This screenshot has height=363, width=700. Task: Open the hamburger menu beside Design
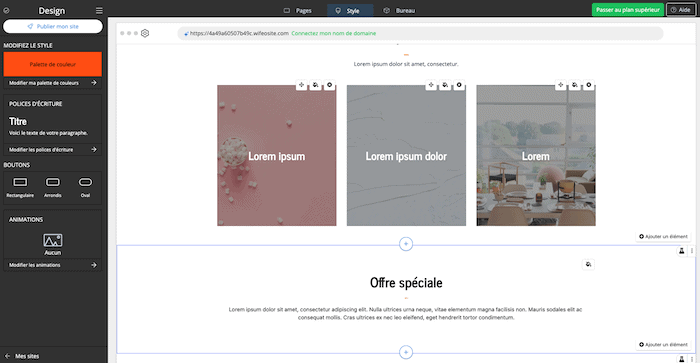[x=99, y=11]
